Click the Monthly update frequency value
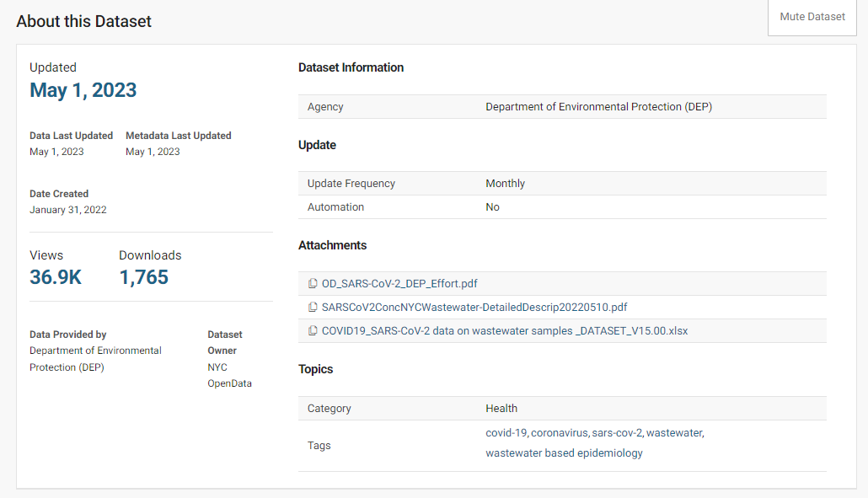The image size is (868, 498). point(505,184)
